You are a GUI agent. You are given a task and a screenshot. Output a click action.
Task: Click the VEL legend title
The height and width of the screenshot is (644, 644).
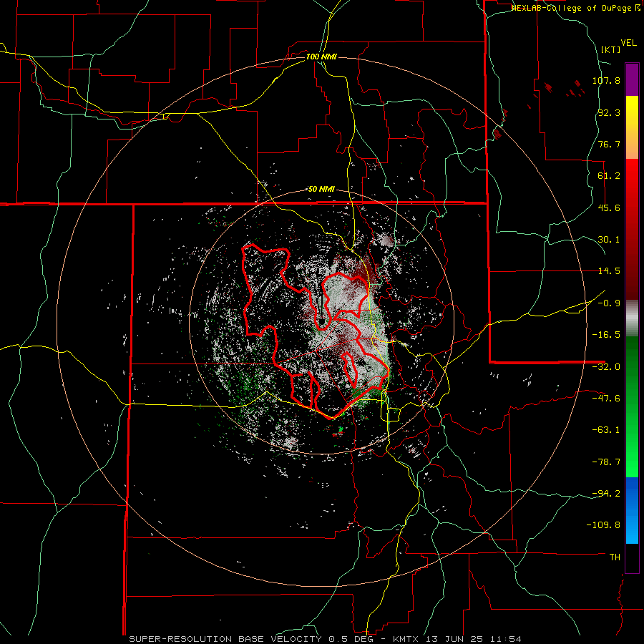pyautogui.click(x=628, y=43)
